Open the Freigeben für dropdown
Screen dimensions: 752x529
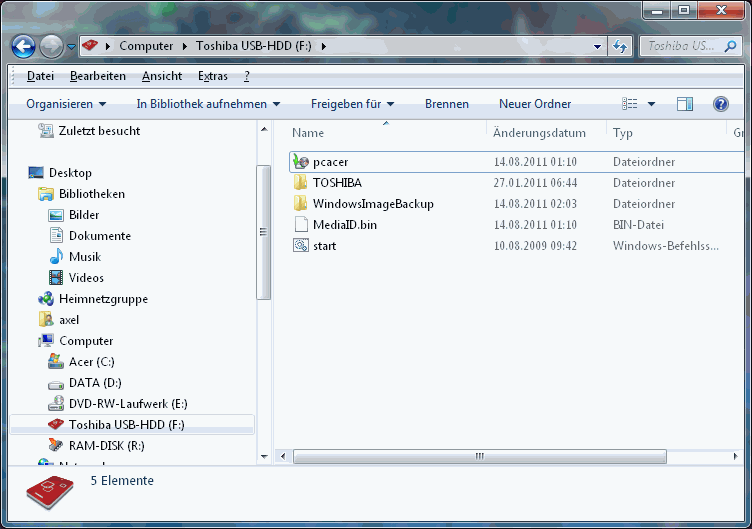(352, 104)
